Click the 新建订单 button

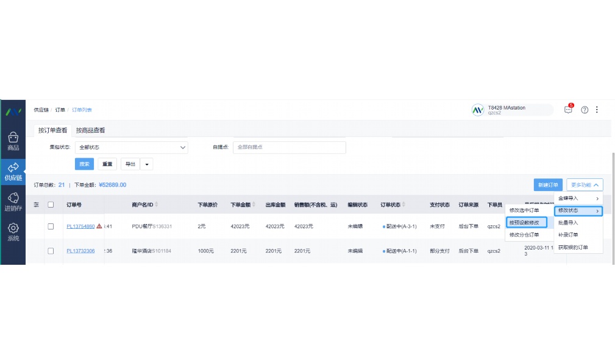point(547,185)
